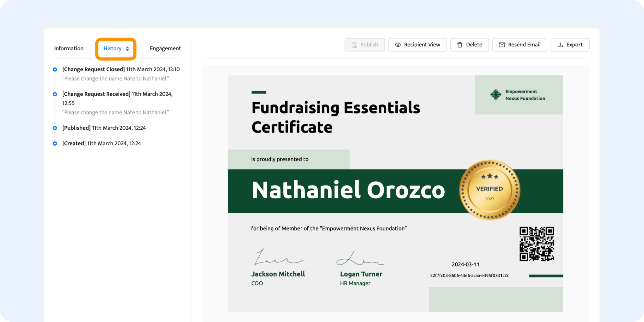The height and width of the screenshot is (322, 644).
Task: Select the Published history entry
Action: 104,128
